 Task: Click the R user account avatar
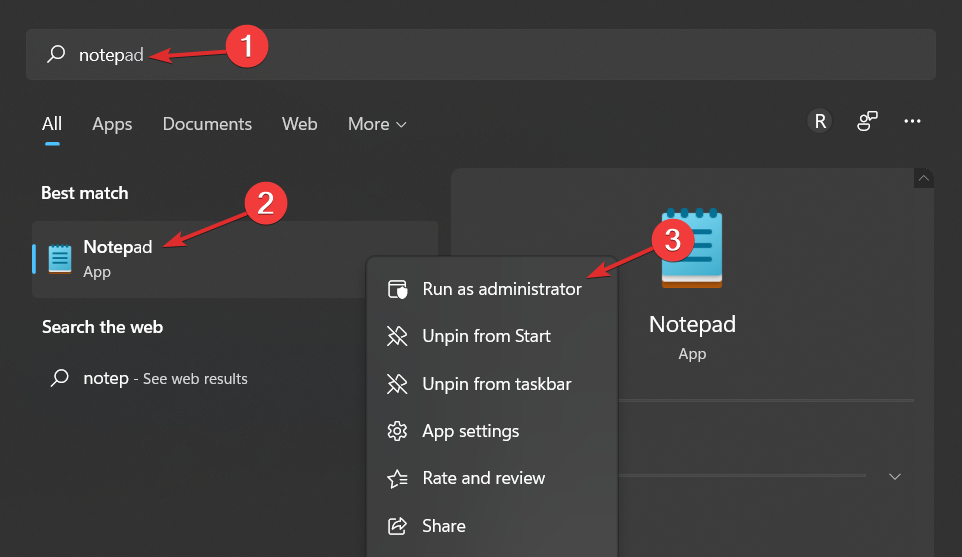point(820,121)
